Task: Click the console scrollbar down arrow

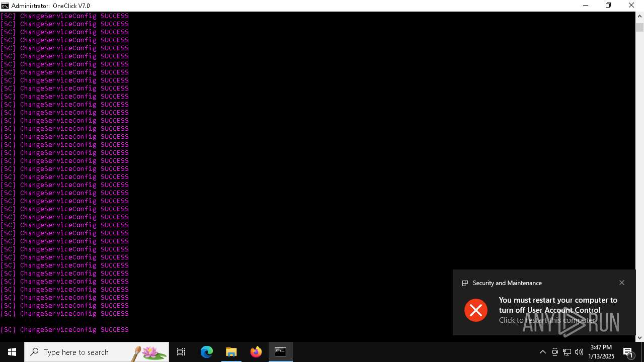Action: tap(639, 338)
